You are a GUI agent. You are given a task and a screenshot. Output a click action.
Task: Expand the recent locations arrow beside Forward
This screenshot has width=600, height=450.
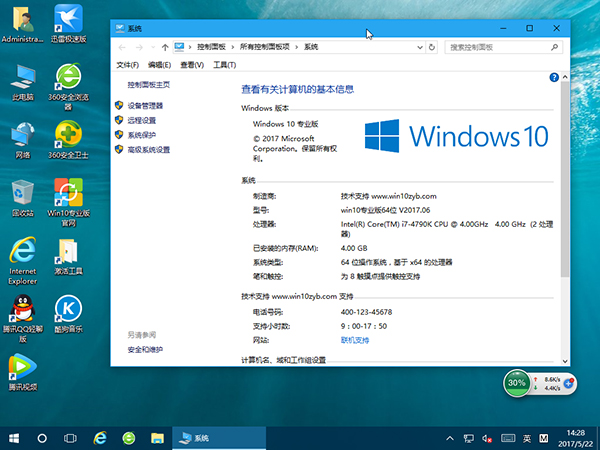[151, 47]
